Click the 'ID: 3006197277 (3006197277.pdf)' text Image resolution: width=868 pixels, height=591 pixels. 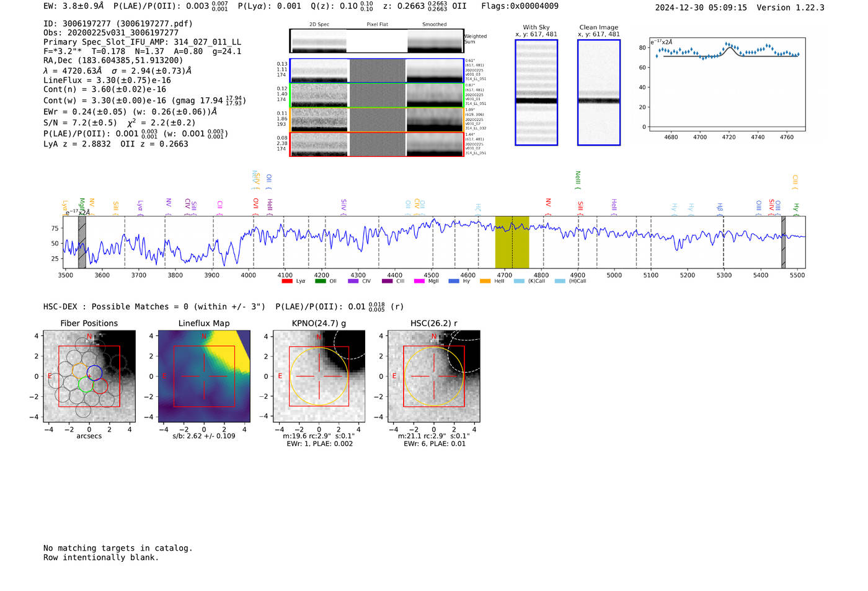[x=118, y=24]
